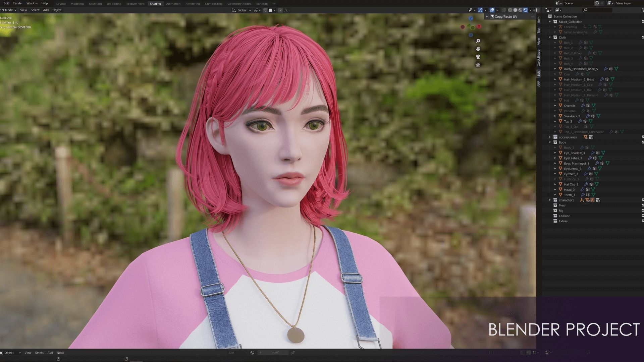Expand the character1 collection
The height and width of the screenshot is (362, 644).
click(550, 200)
